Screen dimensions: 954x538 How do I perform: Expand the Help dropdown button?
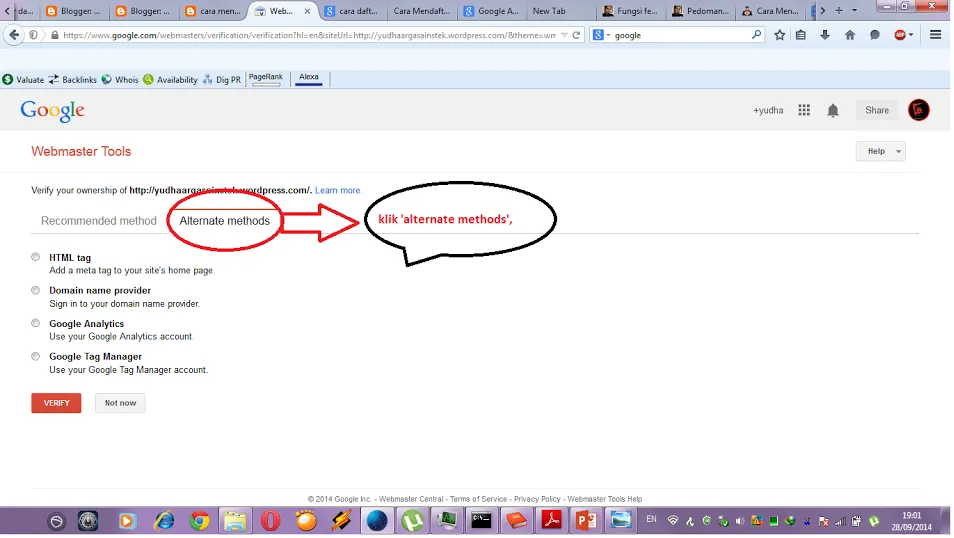click(x=880, y=151)
